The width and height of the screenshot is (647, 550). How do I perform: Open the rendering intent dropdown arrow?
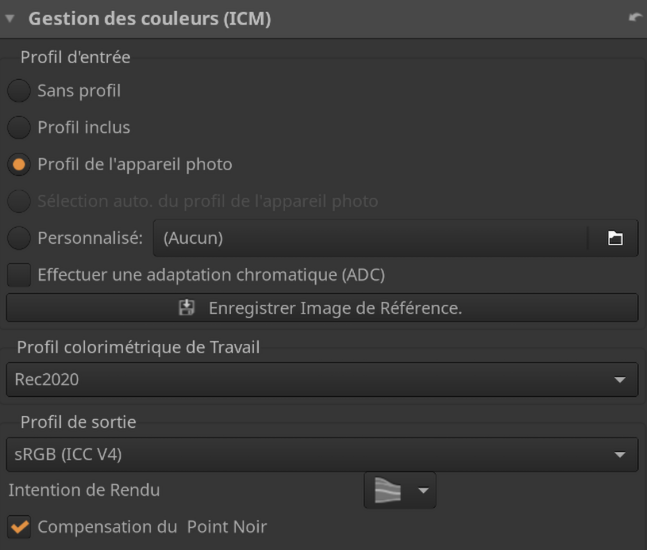[423, 491]
